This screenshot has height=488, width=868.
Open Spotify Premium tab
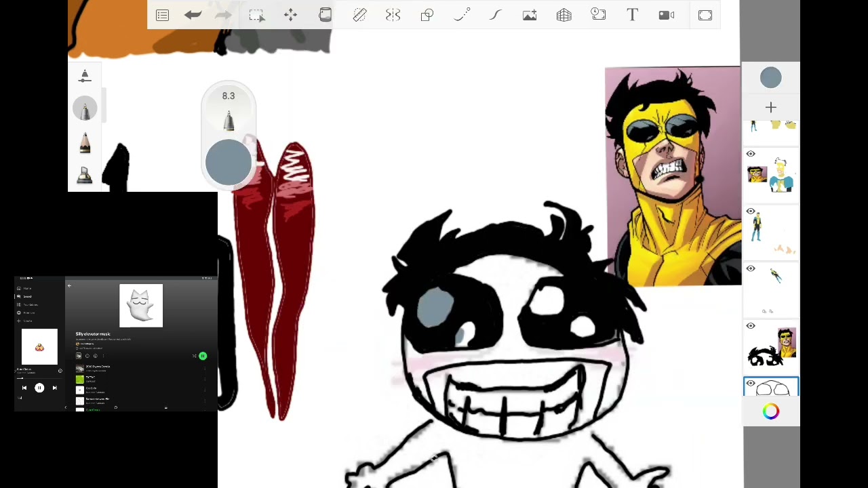26,313
